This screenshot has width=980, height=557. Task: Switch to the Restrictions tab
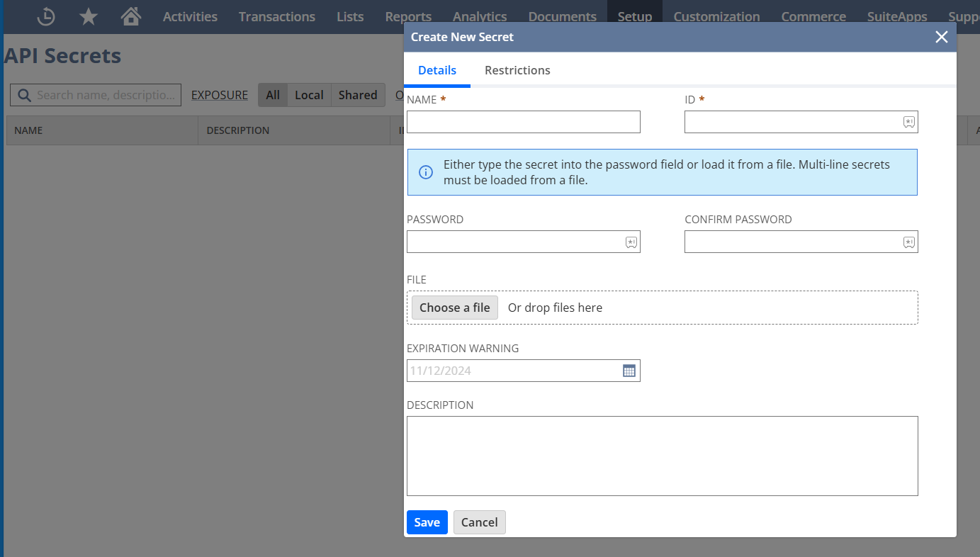(517, 70)
